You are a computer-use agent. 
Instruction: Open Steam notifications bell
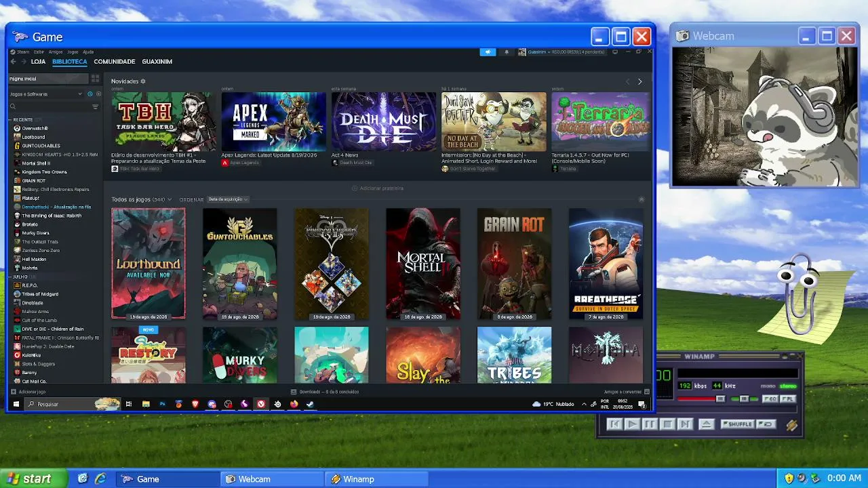(x=507, y=52)
